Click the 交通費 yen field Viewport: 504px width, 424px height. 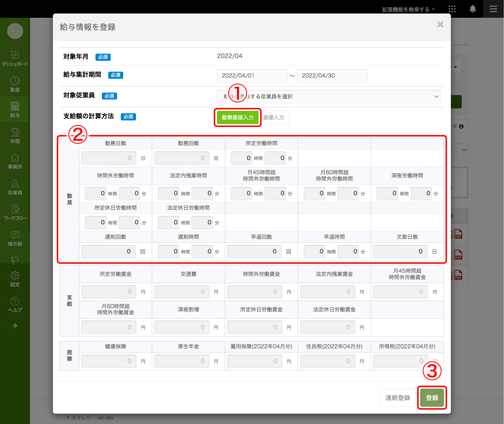click(182, 292)
